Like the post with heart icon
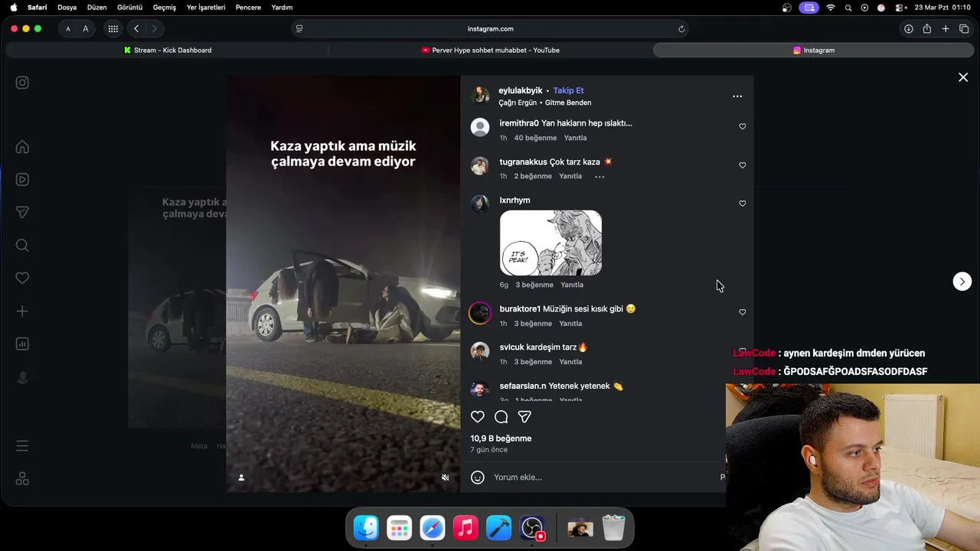 [478, 417]
